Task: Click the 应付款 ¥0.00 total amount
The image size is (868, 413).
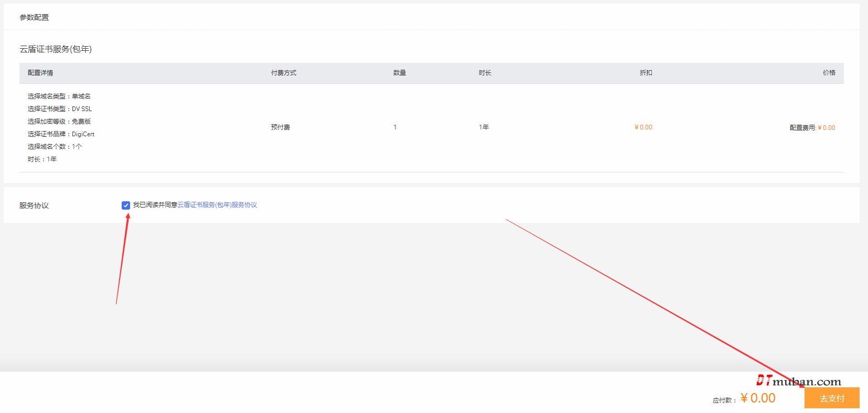Action: [x=757, y=398]
